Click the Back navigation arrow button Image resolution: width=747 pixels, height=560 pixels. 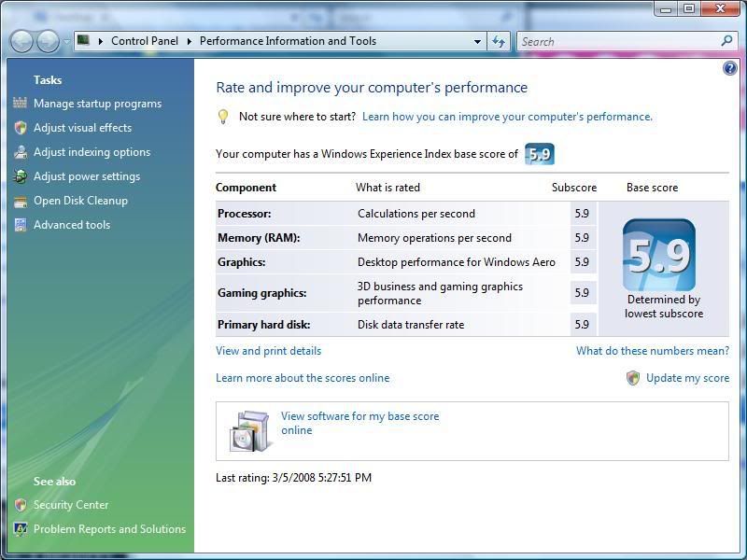tap(21, 42)
